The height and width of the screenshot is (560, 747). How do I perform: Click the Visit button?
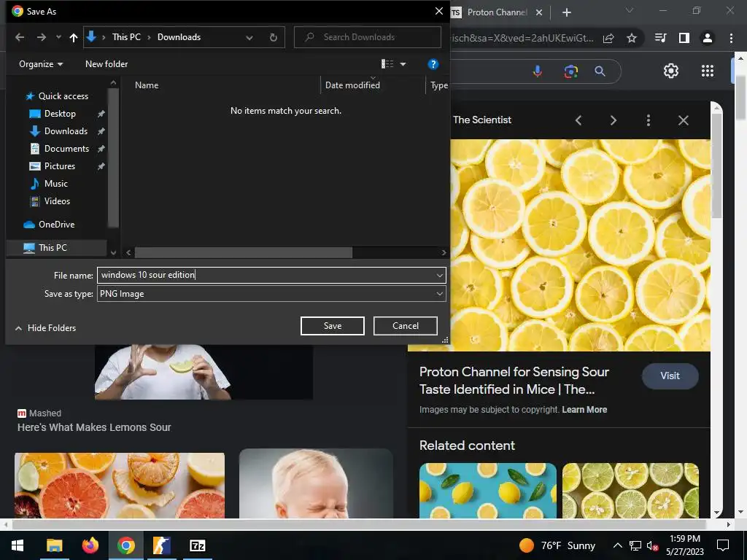point(670,376)
